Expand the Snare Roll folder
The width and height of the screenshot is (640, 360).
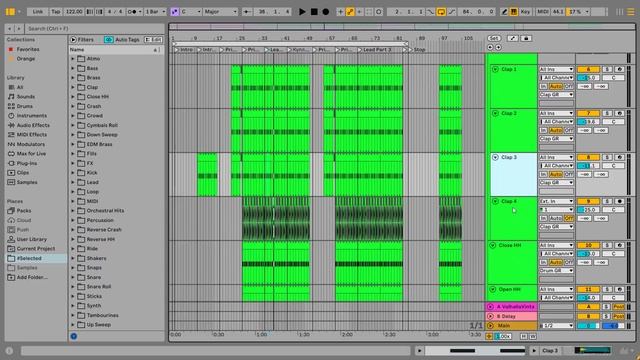click(x=73, y=287)
